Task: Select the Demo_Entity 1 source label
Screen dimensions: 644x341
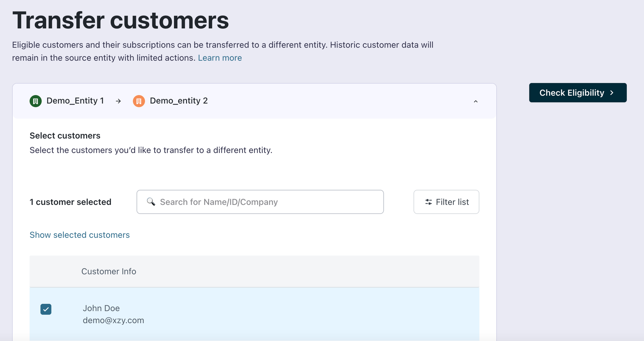Action: 75,101
